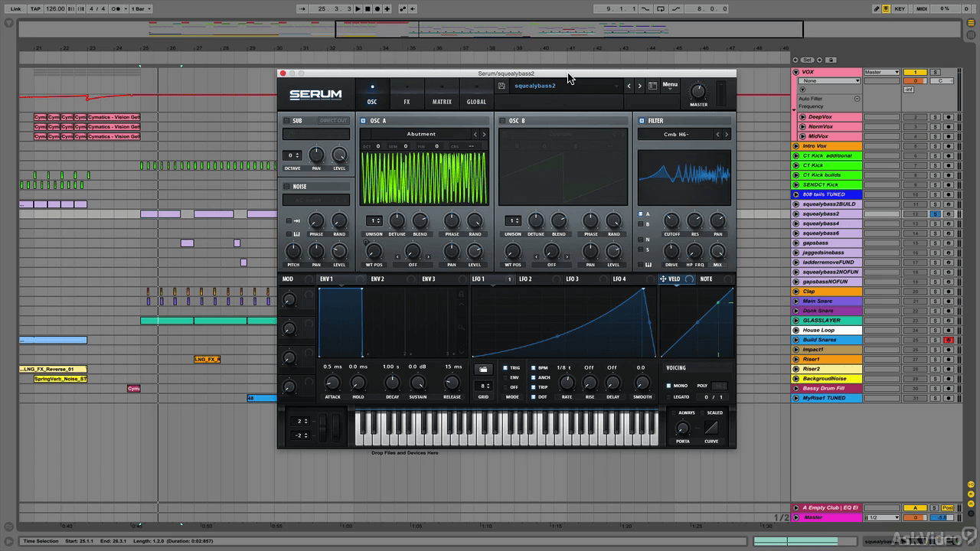Open the Serum Menu dropdown
980x551 pixels.
[x=670, y=85]
